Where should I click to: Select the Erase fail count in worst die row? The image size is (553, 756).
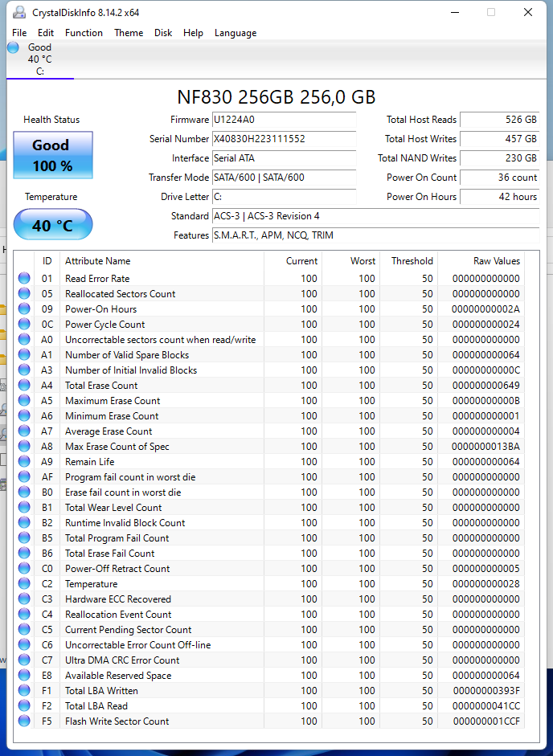[269, 492]
